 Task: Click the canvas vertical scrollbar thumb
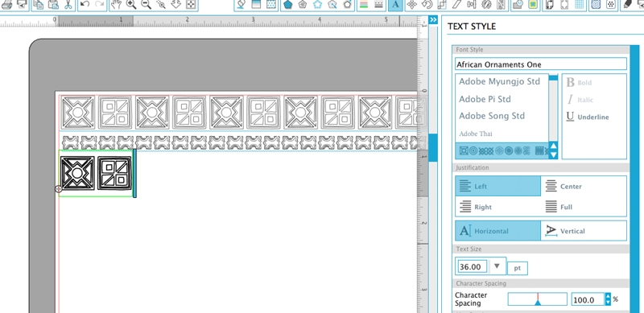(433, 147)
